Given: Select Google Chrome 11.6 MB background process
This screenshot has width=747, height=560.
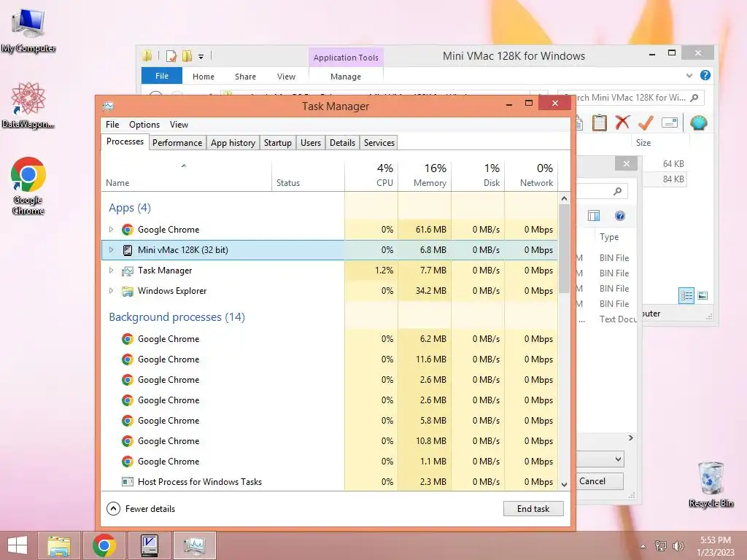Looking at the screenshot, I should click(329, 359).
